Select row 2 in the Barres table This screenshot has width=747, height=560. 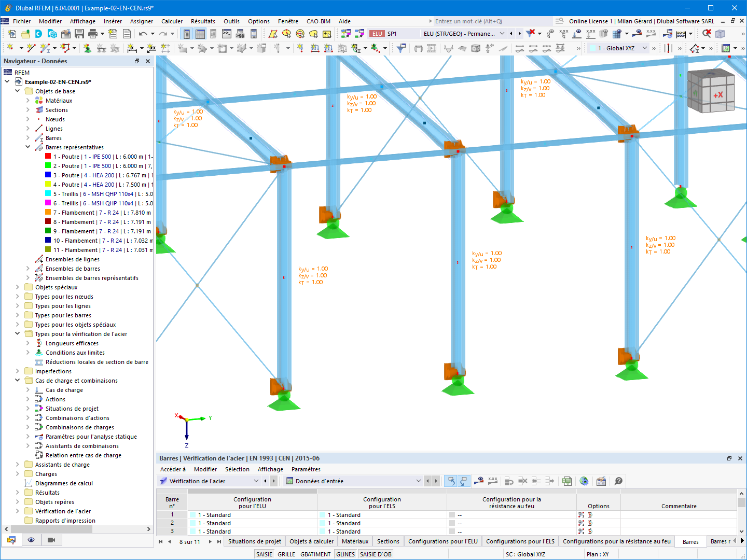172,523
